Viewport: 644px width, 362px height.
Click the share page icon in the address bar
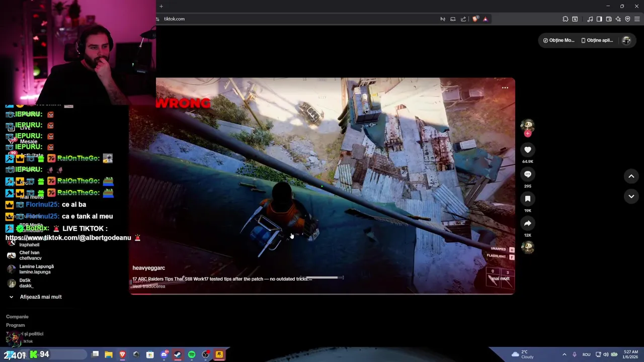tap(463, 19)
